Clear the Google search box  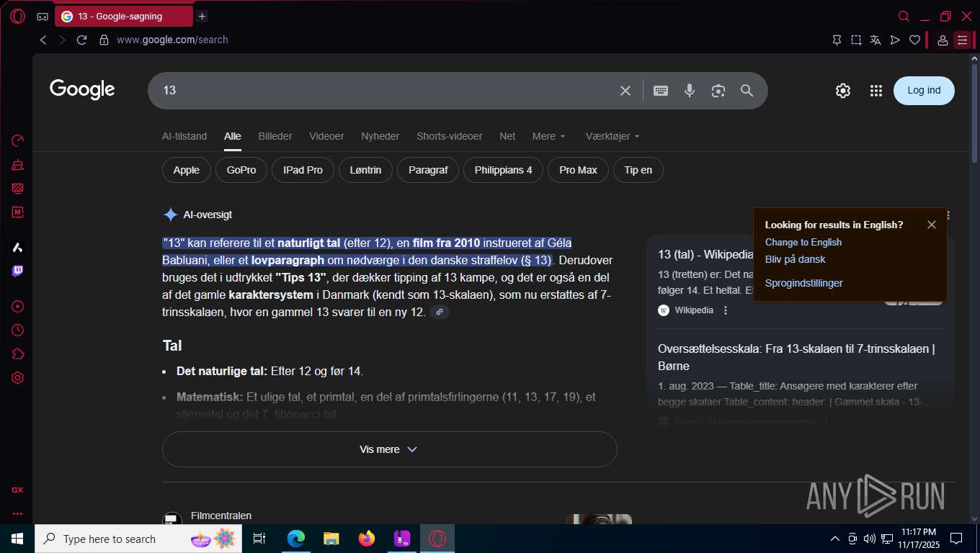click(625, 91)
